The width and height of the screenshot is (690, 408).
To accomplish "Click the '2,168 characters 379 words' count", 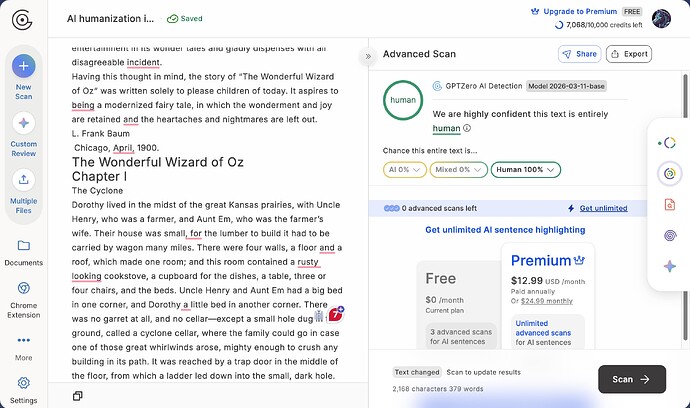I will [x=438, y=389].
